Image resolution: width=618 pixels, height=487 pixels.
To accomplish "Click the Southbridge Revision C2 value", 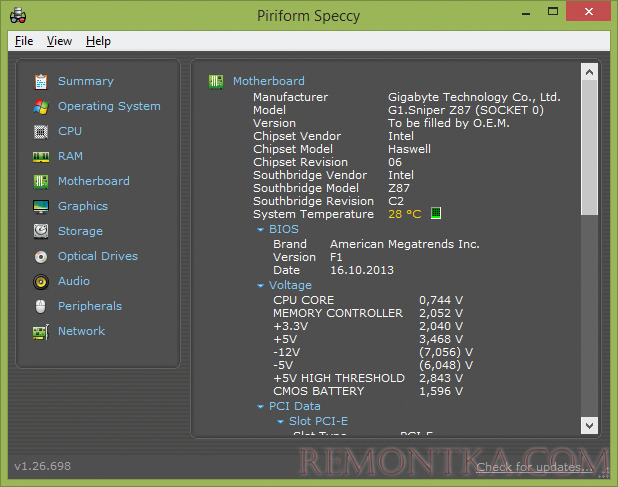I will pyautogui.click(x=396, y=201).
